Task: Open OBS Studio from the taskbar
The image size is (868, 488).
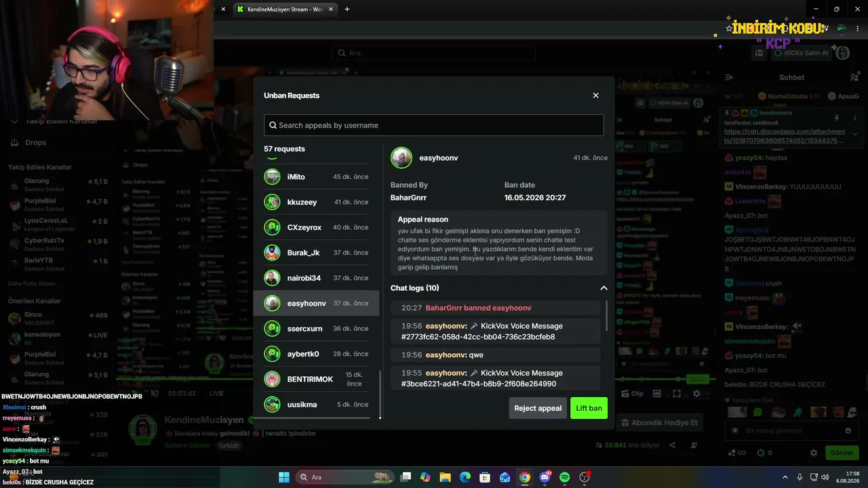Action: pos(585,477)
